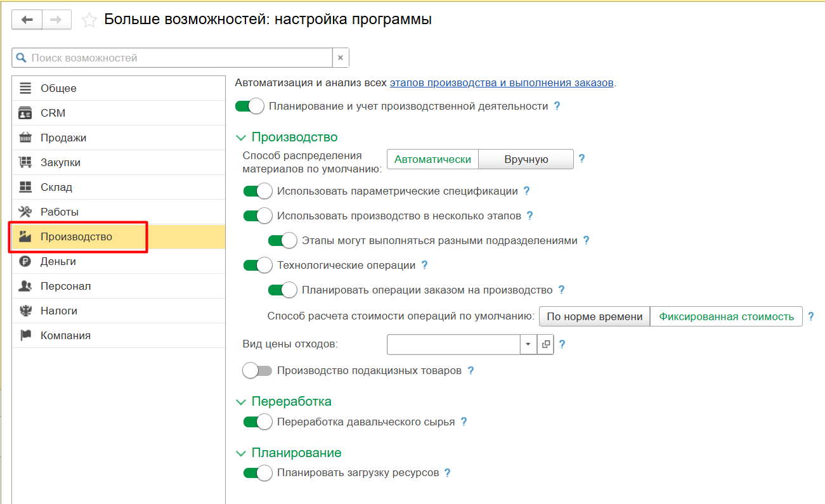Select Персонал in the settings sidebar
The height and width of the screenshot is (504, 825).
[119, 286]
